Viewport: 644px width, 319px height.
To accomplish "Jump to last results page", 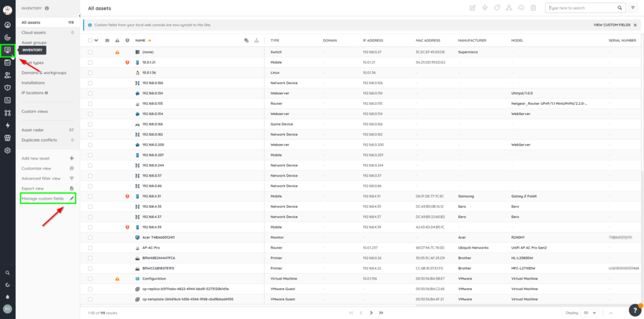I will 381,313.
